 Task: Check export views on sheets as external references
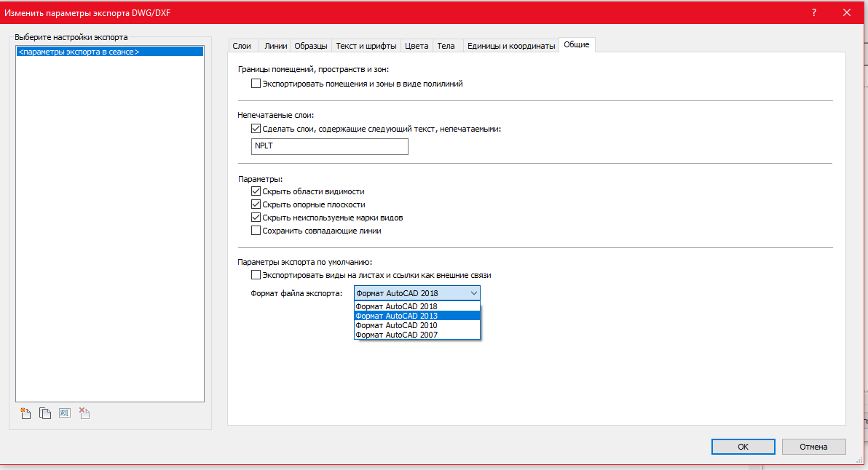256,275
